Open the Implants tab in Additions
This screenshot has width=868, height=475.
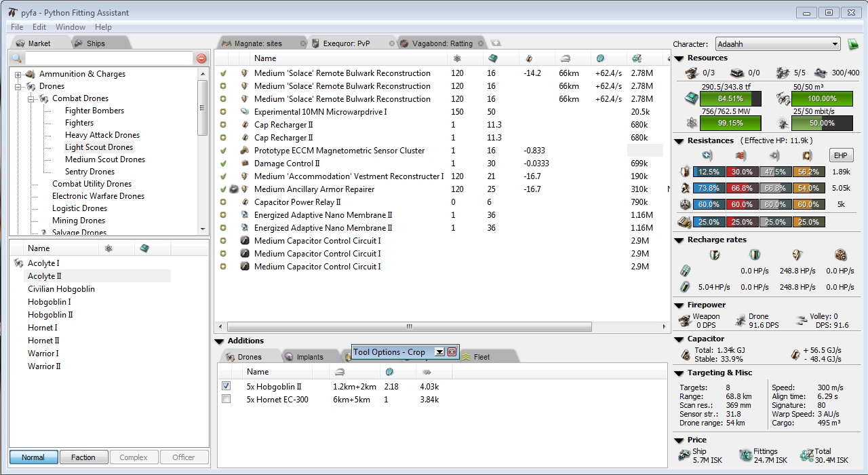coord(310,357)
